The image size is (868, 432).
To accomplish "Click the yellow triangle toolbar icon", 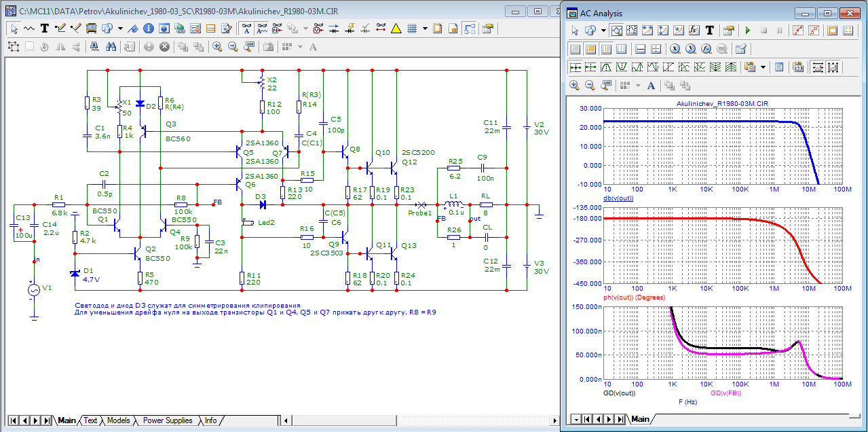I will [396, 29].
